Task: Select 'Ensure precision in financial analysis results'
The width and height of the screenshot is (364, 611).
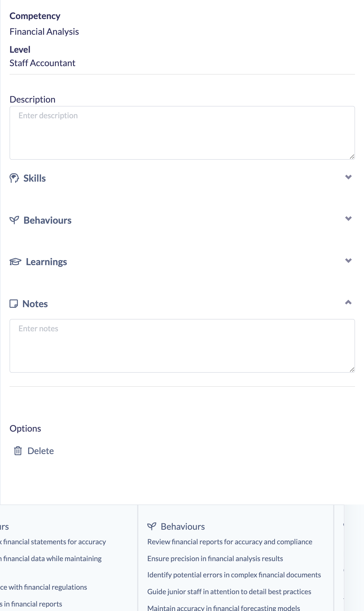Action: pos(215,559)
